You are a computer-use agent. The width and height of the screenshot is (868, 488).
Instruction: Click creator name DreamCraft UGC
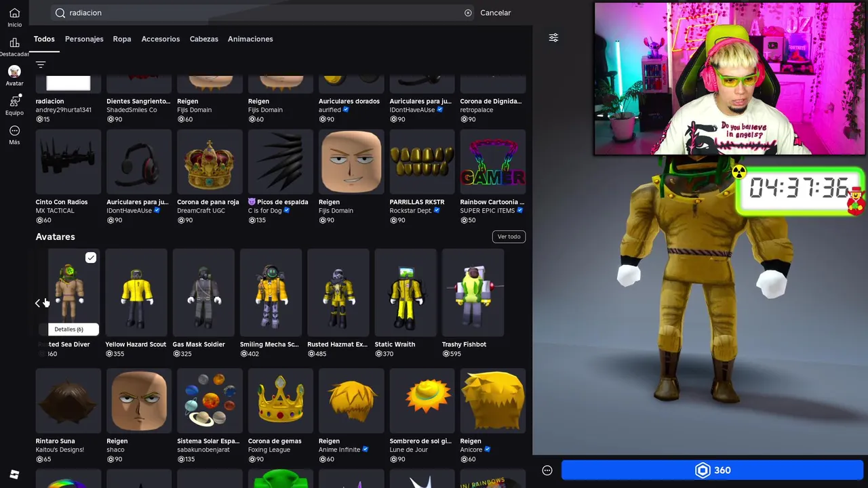[x=202, y=211]
